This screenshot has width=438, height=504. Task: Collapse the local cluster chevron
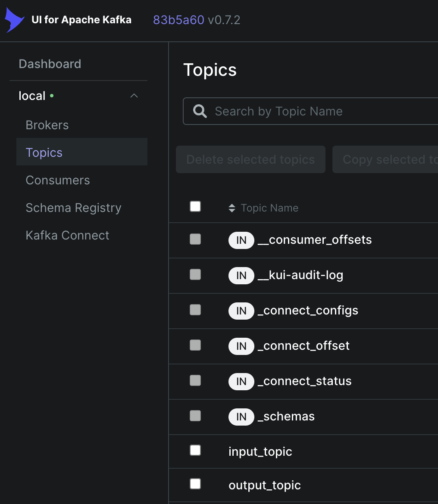tap(134, 96)
